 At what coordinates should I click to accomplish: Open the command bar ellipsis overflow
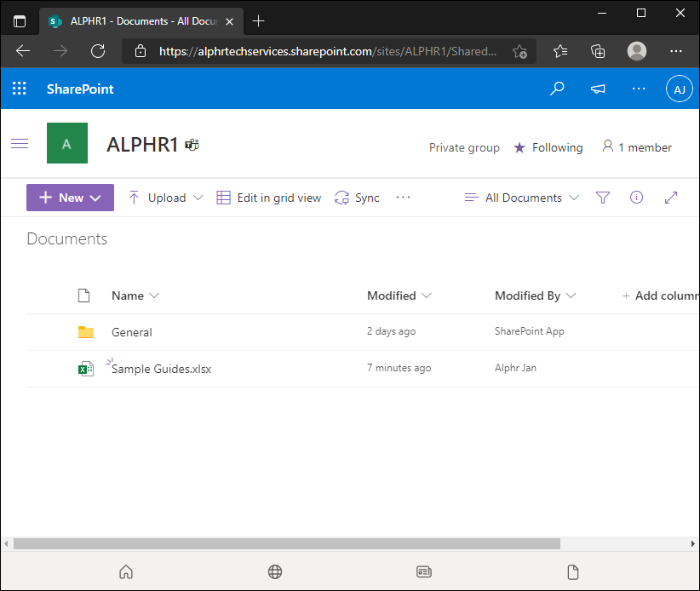point(403,198)
